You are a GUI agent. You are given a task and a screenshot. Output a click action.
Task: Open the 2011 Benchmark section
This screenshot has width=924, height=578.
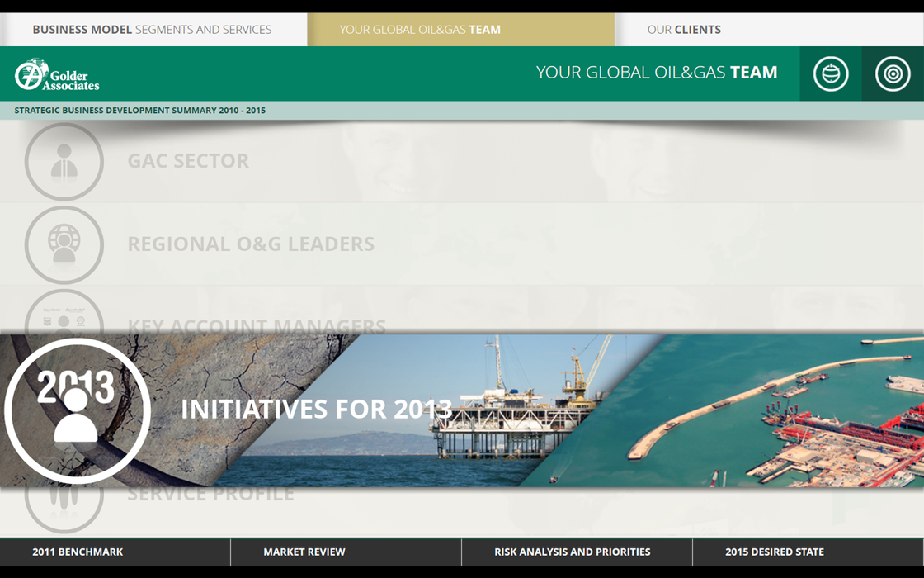(78, 552)
